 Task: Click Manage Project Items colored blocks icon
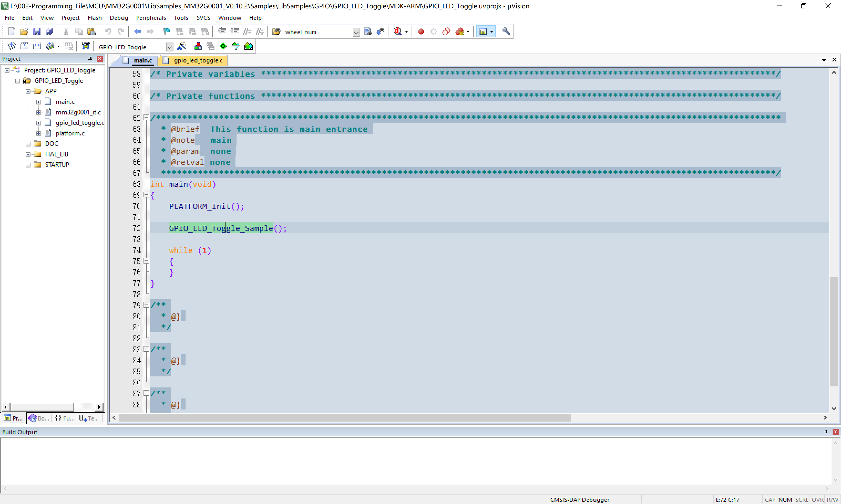pyautogui.click(x=198, y=46)
